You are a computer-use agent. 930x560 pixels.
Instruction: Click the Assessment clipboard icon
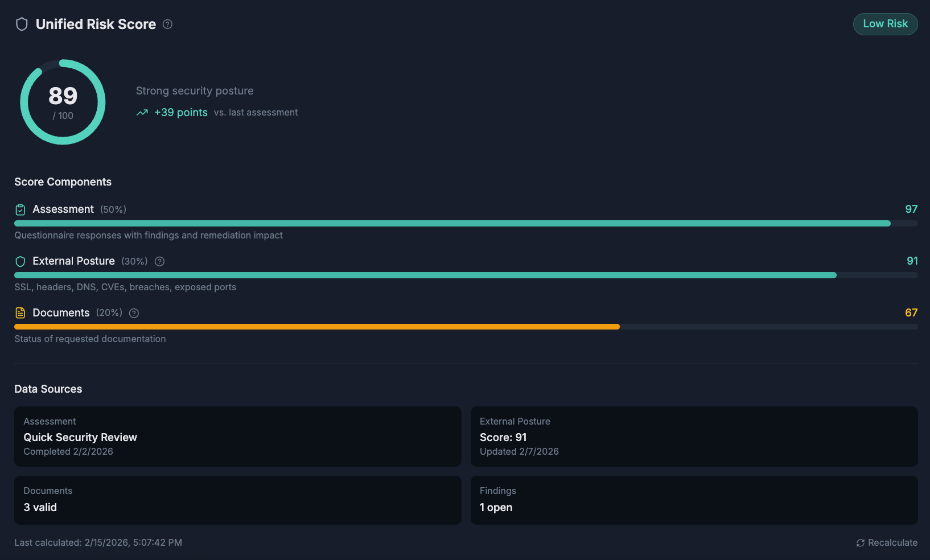20,209
